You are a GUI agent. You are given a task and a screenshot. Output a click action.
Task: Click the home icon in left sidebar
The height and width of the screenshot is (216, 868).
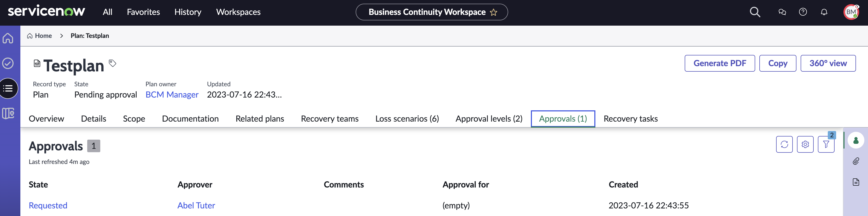coord(8,38)
